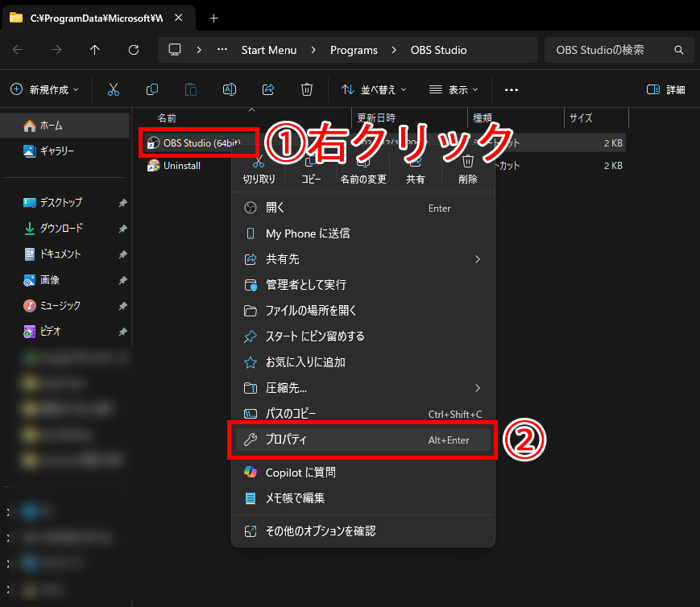Viewport: 700px width, 607px height.
Task: Open ギャラリー in the sidebar
Action: 65,151
